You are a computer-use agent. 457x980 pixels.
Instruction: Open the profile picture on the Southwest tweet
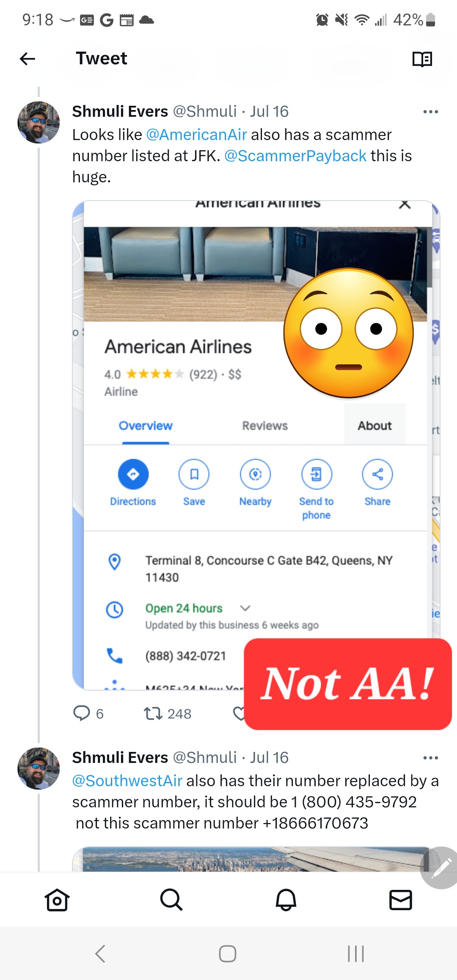(39, 768)
